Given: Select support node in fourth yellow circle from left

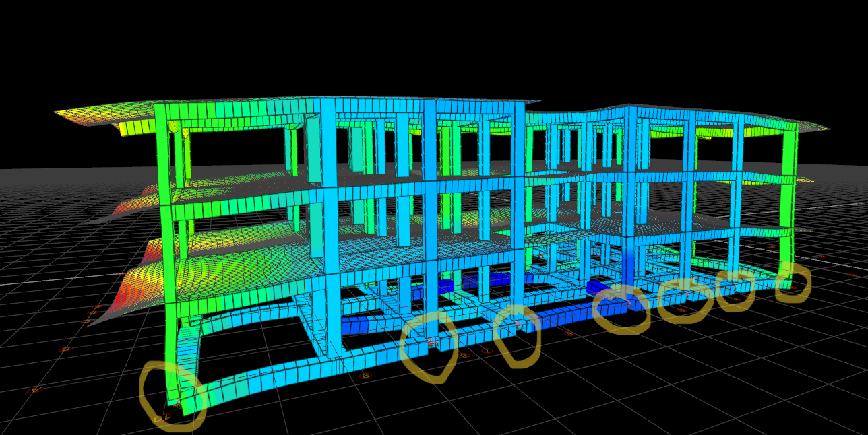Looking at the screenshot, I should point(627,304).
